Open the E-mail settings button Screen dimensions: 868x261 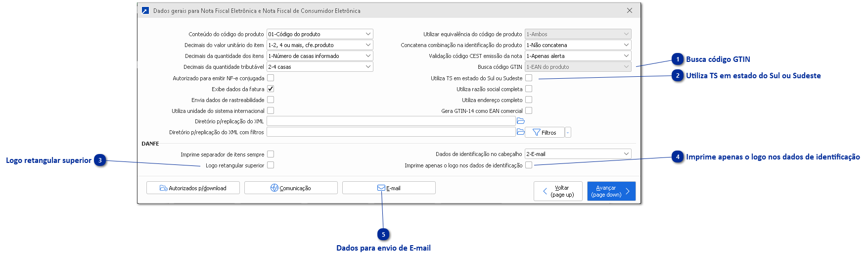click(x=389, y=188)
